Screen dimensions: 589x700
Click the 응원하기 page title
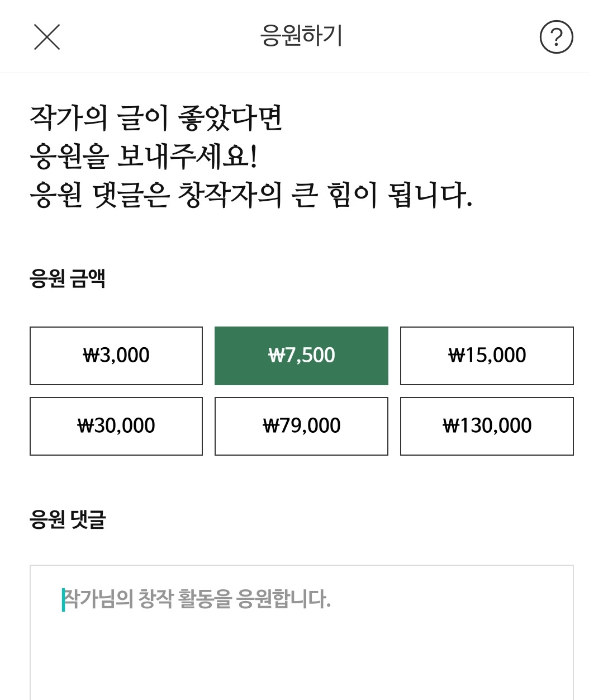pos(301,36)
